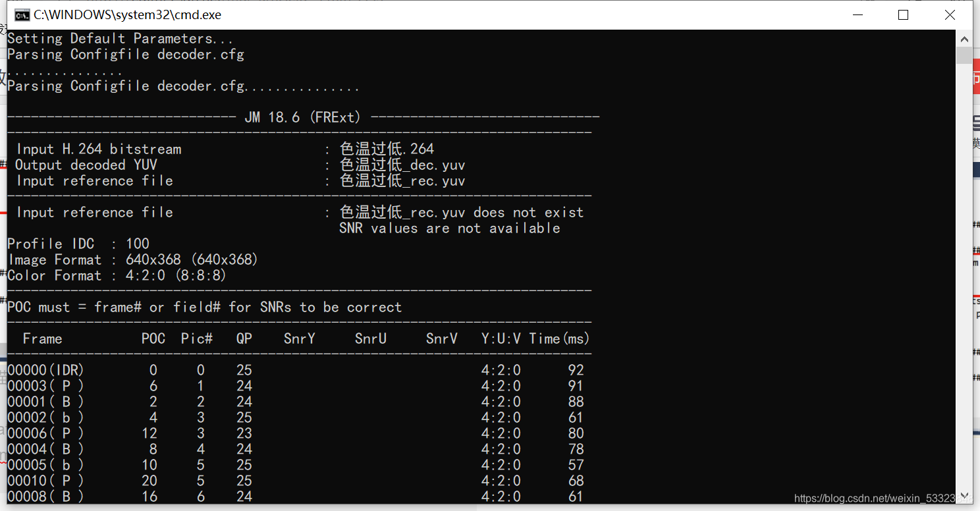
Task: Maximize the cmd.exe window
Action: click(x=904, y=14)
